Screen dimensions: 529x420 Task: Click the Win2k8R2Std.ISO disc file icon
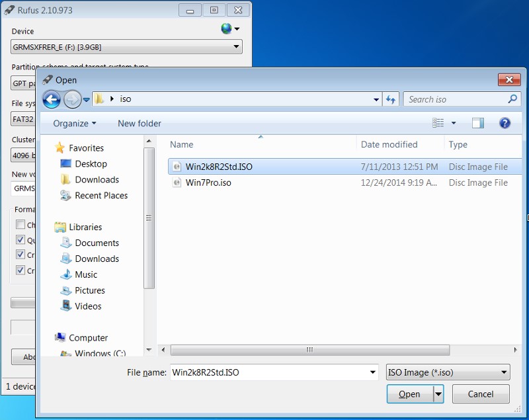tap(177, 167)
